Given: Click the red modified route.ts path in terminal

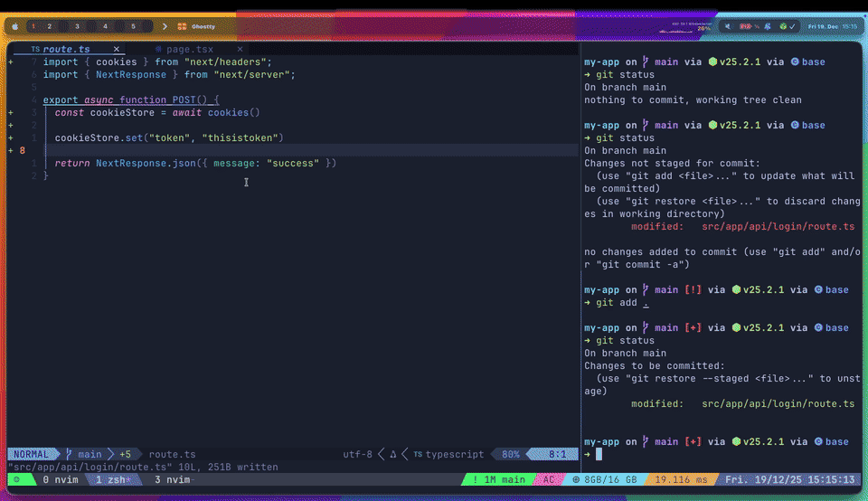Looking at the screenshot, I should [778, 227].
